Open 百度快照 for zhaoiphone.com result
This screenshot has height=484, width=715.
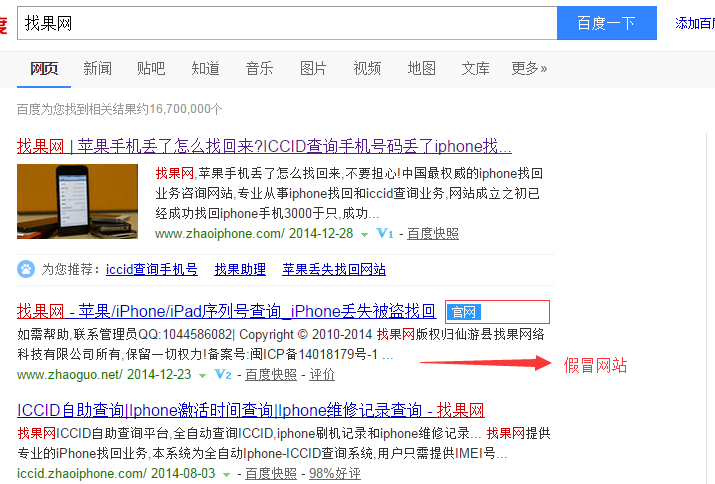point(433,234)
